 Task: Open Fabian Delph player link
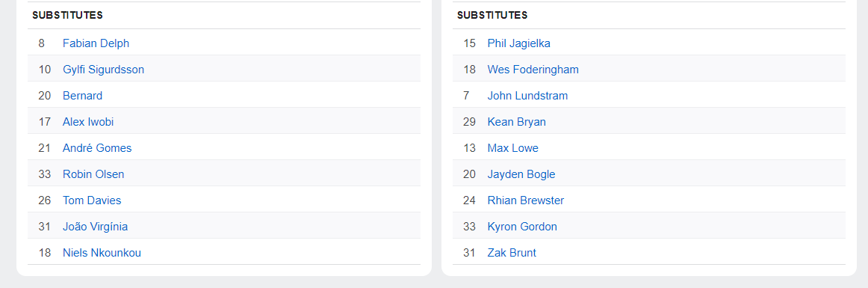click(96, 43)
